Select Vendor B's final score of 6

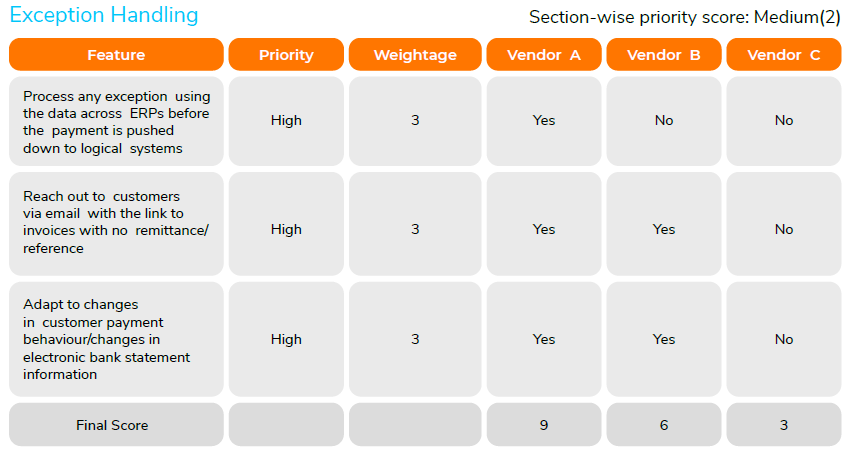coord(664,425)
